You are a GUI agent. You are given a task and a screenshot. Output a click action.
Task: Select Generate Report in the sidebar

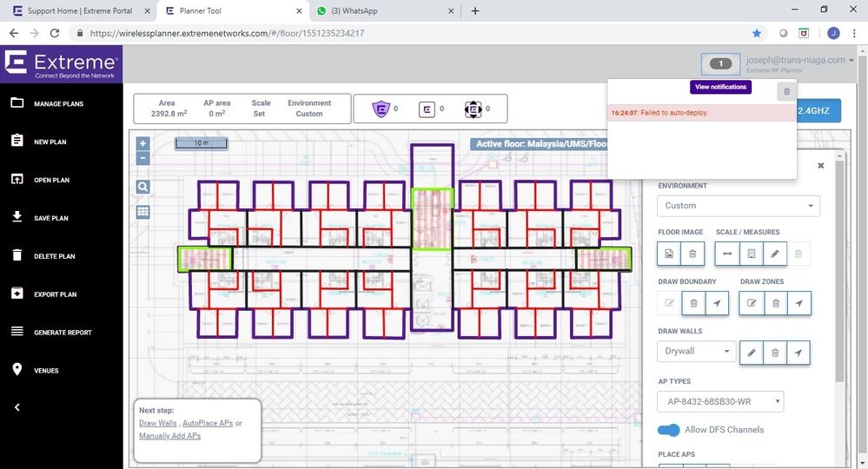coord(63,333)
